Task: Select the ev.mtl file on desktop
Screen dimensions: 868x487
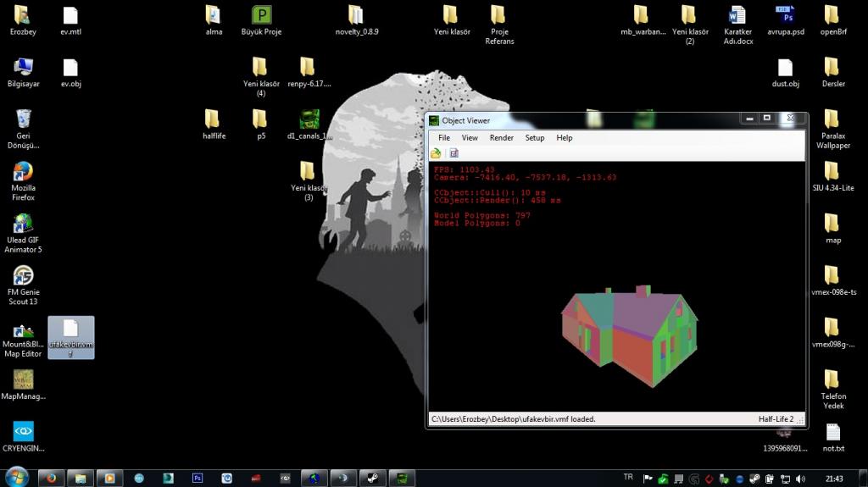Action: coord(70,20)
